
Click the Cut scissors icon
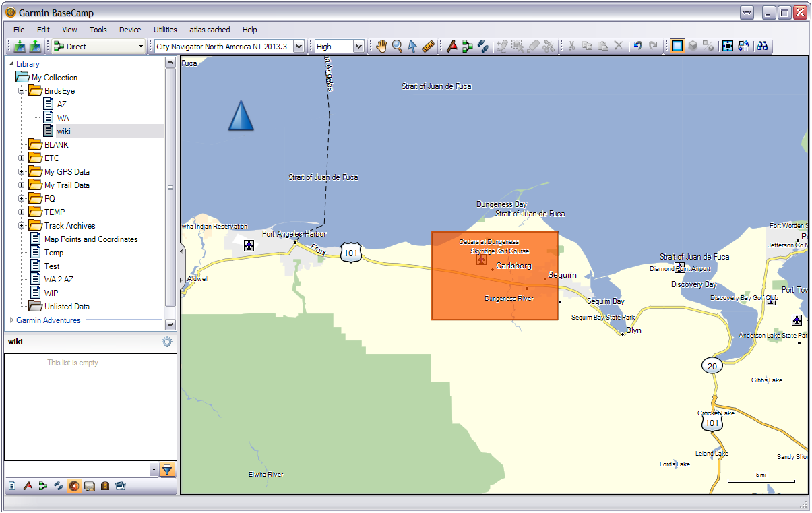pyautogui.click(x=571, y=46)
